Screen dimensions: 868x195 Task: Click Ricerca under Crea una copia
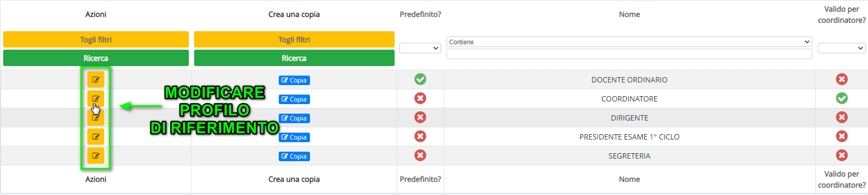294,58
